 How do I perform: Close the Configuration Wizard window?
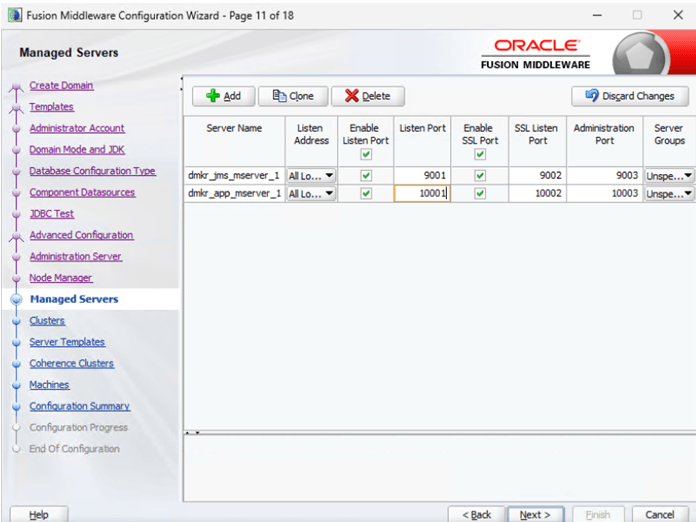click(678, 15)
